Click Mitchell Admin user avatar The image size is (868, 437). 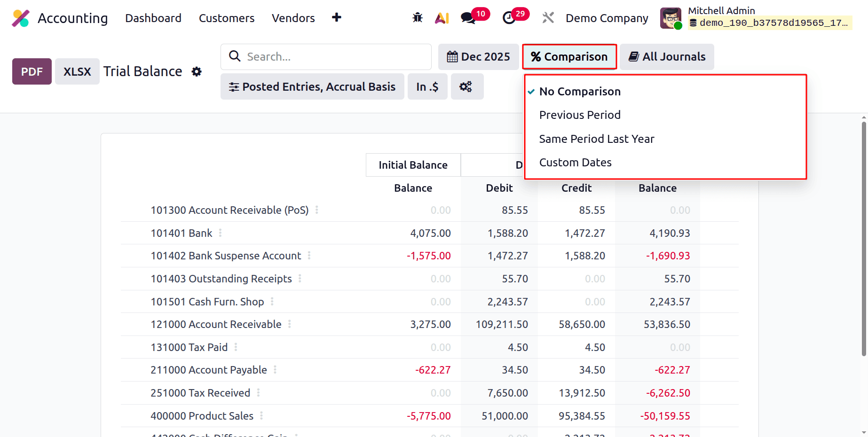pyautogui.click(x=671, y=18)
